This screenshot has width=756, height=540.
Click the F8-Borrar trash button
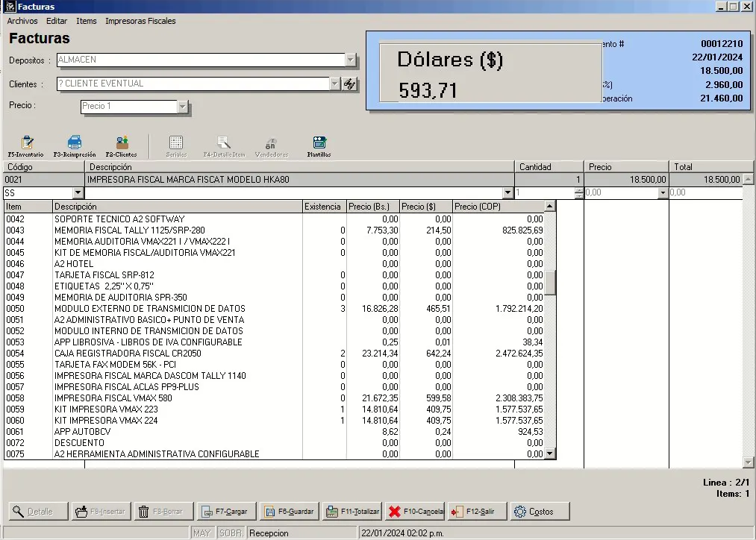163,511
